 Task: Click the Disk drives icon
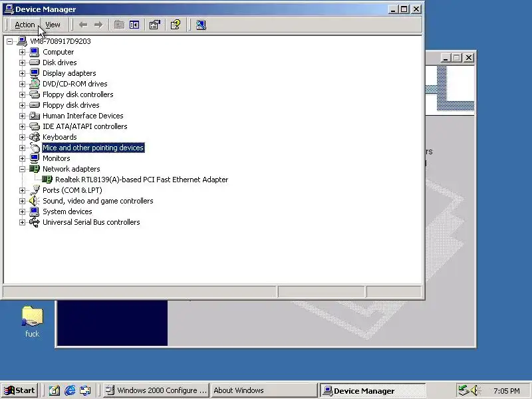35,63
